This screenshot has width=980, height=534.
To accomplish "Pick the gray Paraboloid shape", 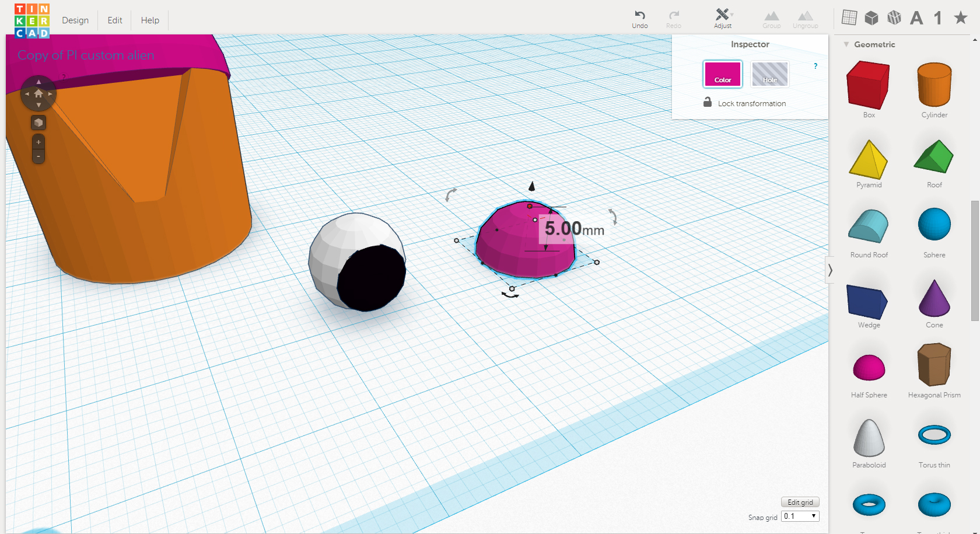I will [x=869, y=438].
